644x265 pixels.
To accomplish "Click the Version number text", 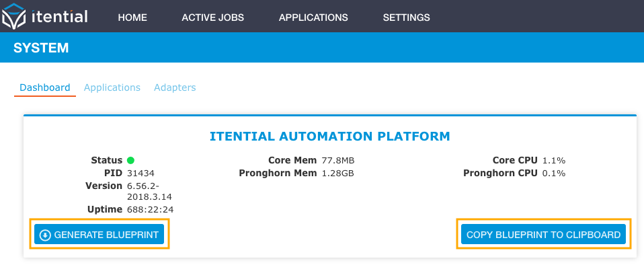I will (x=149, y=190).
